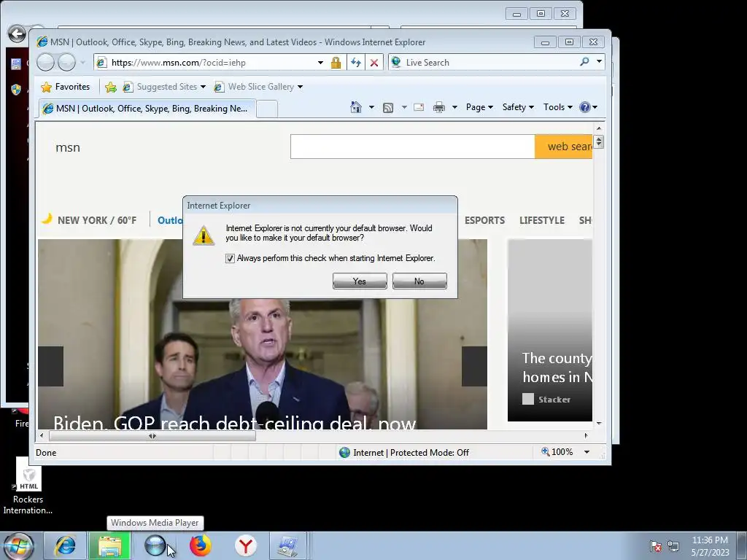Click Internet | Protected Mode: Off status
747x560 pixels.
click(404, 452)
